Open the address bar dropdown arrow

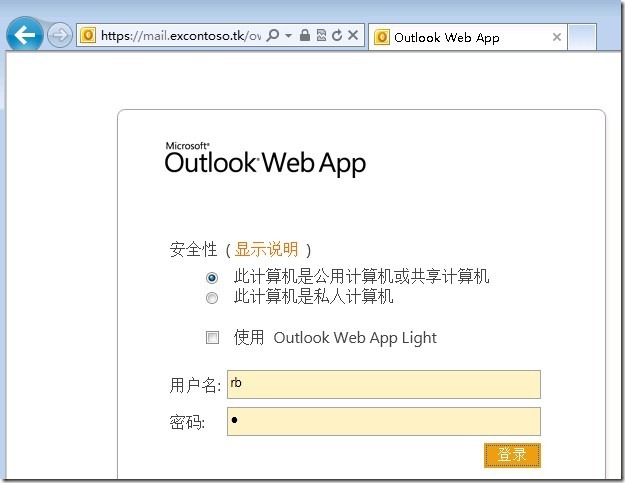(x=288, y=36)
